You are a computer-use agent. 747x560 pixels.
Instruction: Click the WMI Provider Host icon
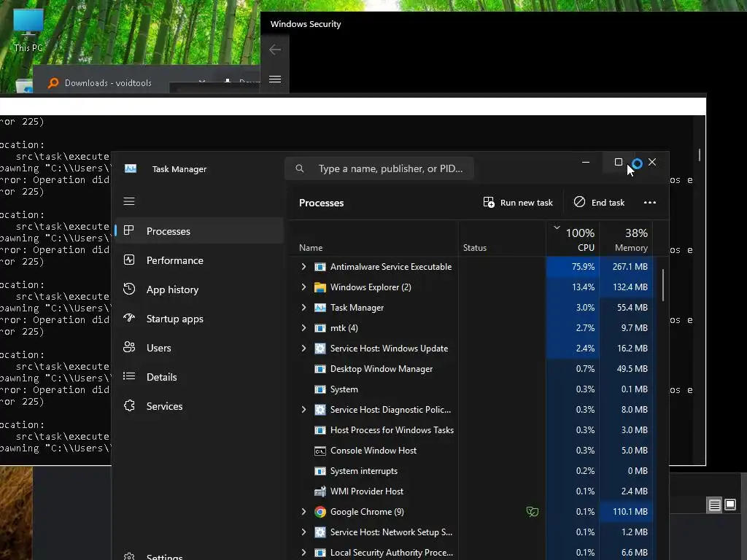tap(320, 491)
